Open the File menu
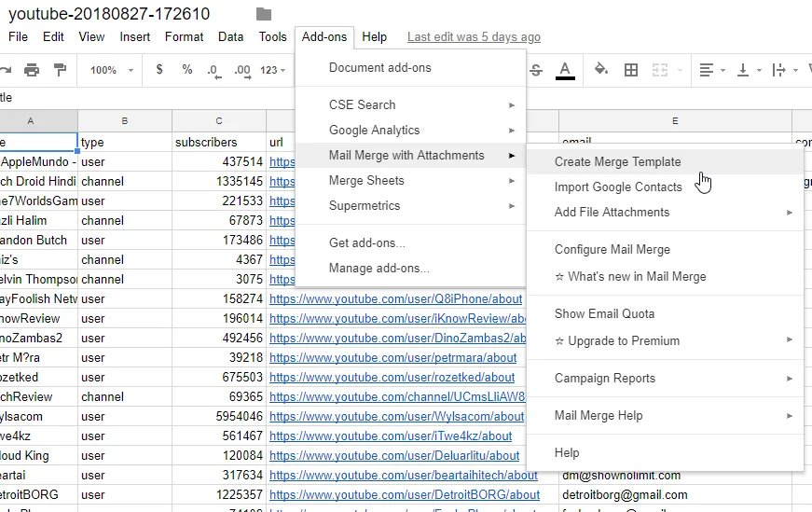This screenshot has height=512, width=812. [x=18, y=36]
